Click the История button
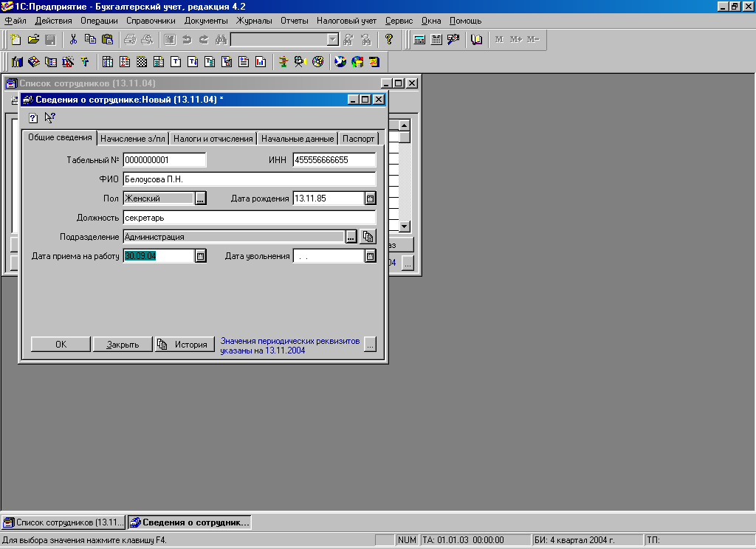The width and height of the screenshot is (756, 549). point(185,345)
